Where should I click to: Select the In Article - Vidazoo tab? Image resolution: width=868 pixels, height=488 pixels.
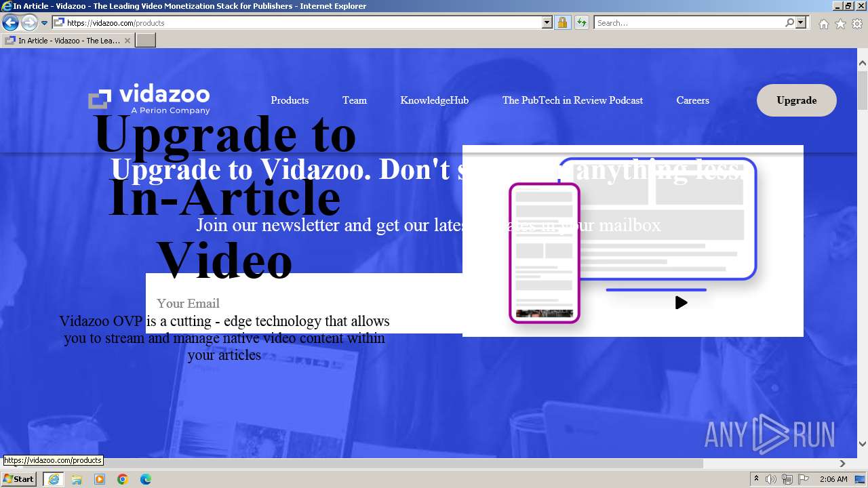pos(68,41)
